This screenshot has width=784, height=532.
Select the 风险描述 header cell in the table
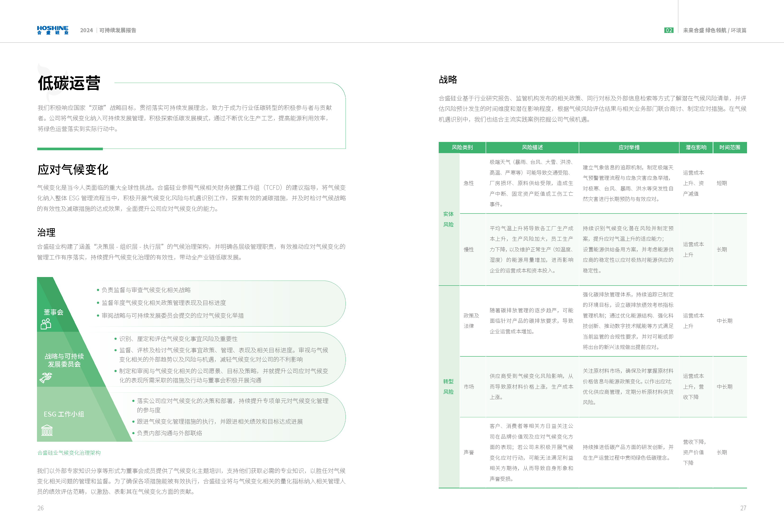tap(532, 147)
